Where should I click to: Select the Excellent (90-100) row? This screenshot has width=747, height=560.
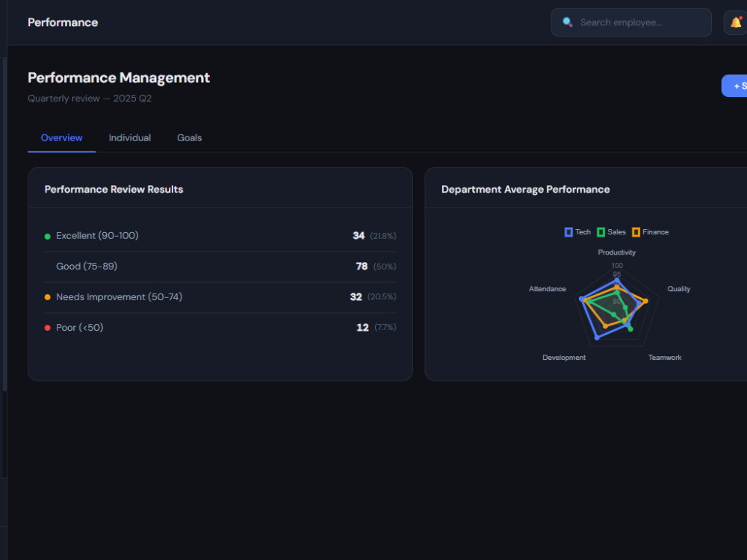pos(220,236)
